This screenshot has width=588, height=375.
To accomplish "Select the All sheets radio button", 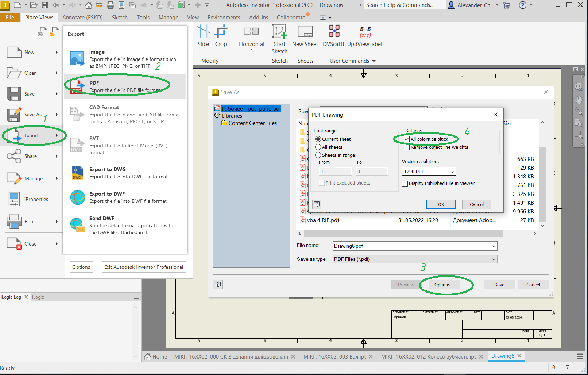I will point(318,147).
